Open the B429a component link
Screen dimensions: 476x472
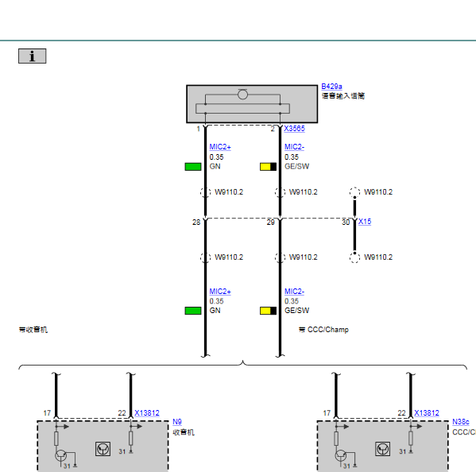[x=331, y=87]
